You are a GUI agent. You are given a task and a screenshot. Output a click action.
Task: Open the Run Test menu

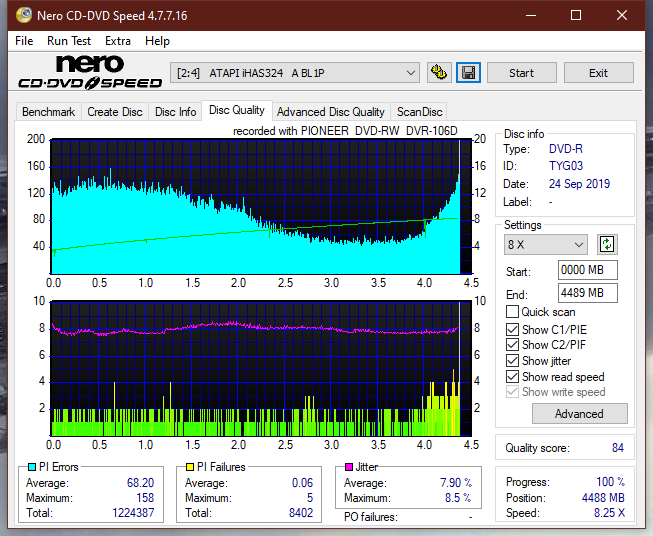point(69,41)
